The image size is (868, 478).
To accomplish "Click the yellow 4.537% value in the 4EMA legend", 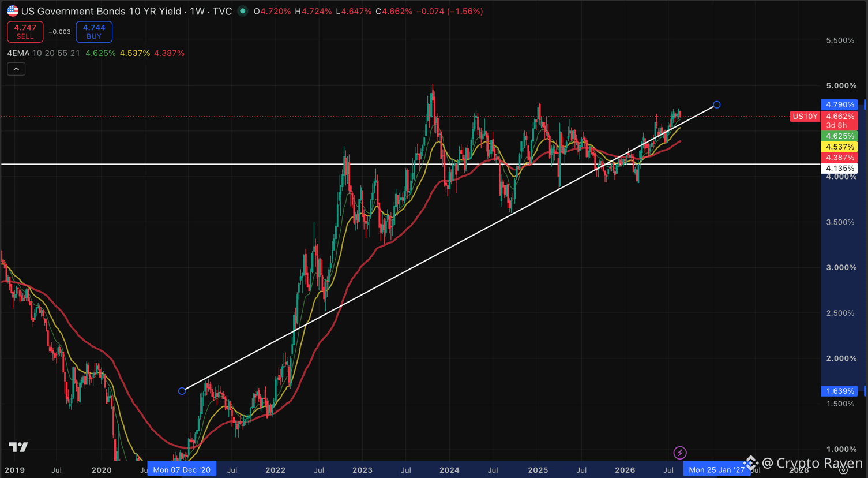I will tap(135, 53).
